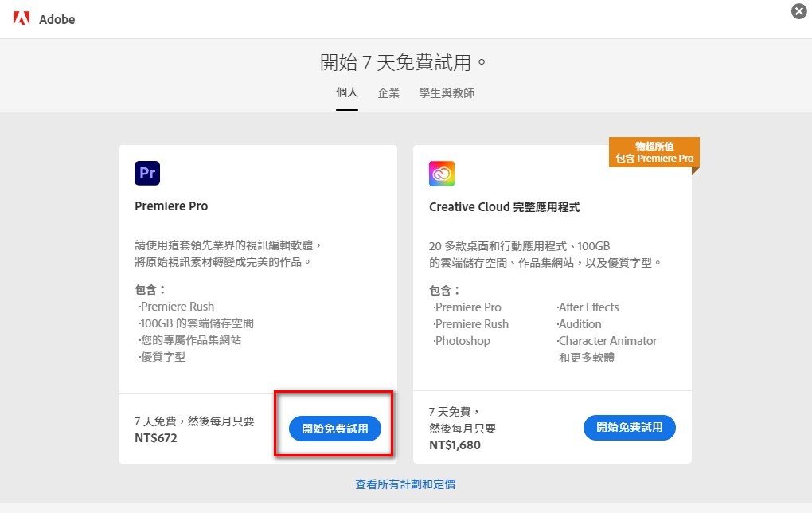Click the NT$1,680 price text

point(455,445)
